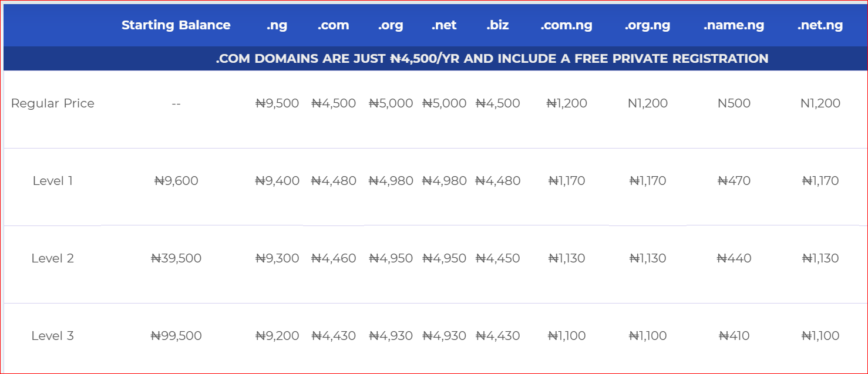868x374 pixels.
Task: Select the Regular Price row label
Action: [53, 103]
